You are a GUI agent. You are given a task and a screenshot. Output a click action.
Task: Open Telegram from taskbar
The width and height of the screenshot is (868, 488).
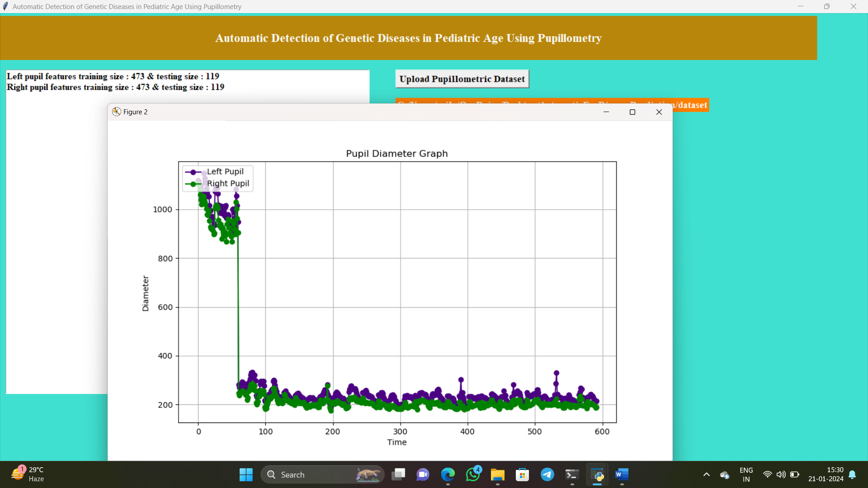(547, 474)
